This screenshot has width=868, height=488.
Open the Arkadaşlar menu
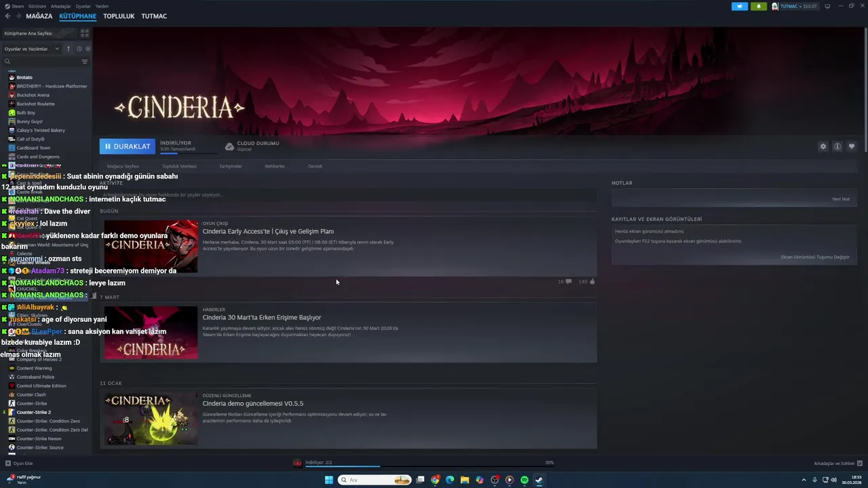point(60,6)
